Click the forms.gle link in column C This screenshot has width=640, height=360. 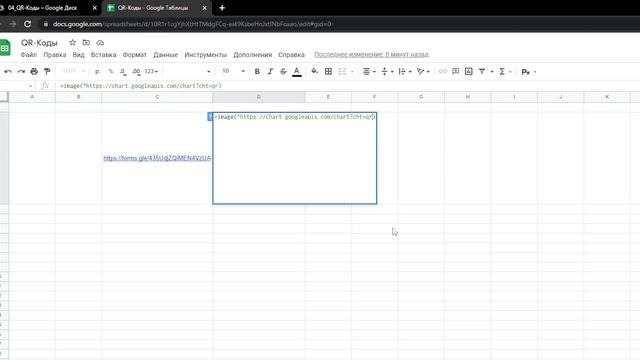[x=157, y=158]
